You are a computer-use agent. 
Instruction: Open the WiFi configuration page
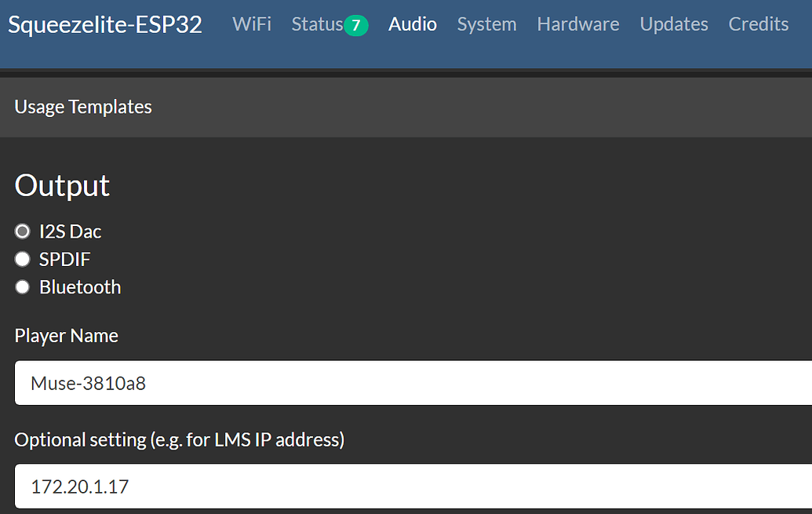pyautogui.click(x=251, y=24)
